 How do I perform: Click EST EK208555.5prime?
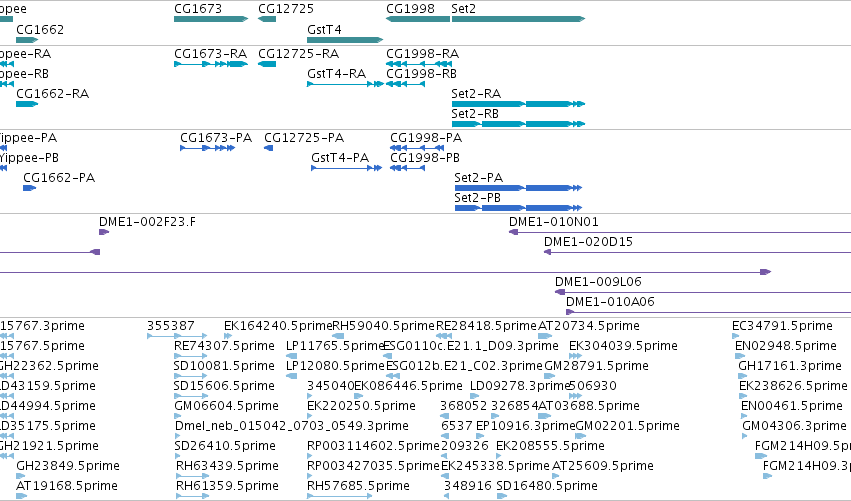(x=550, y=447)
